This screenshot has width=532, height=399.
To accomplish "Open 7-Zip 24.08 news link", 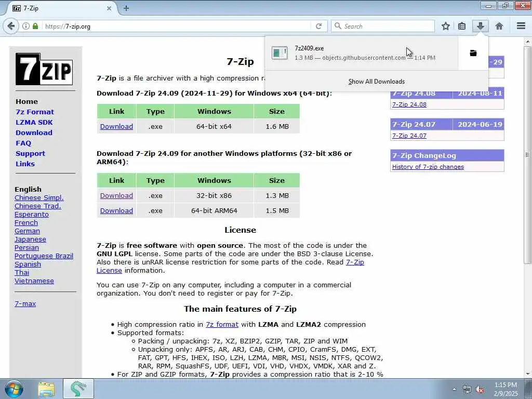I will point(409,104).
